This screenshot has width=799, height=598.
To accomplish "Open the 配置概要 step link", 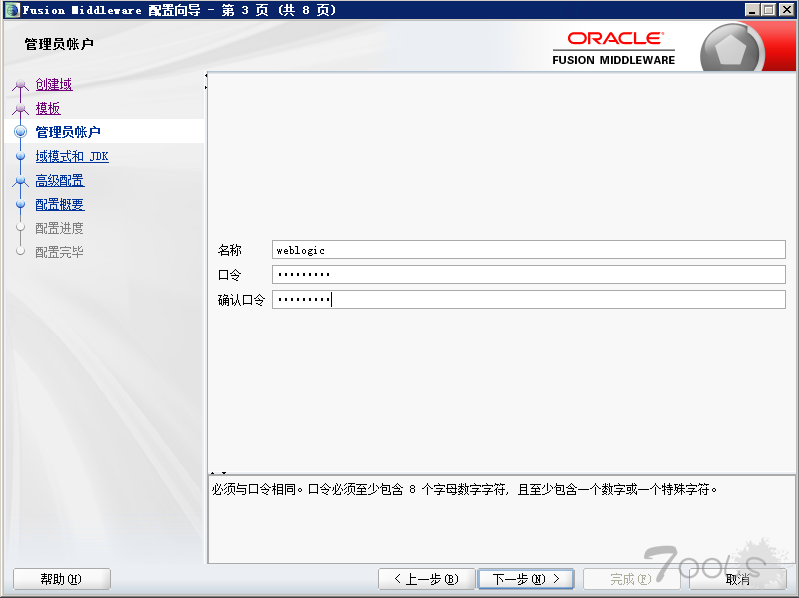I will pos(60,205).
